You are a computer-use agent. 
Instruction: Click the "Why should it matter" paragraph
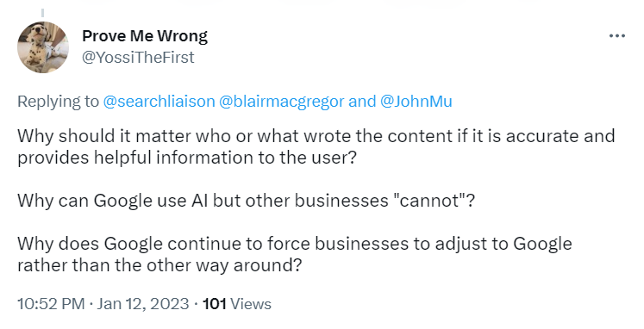click(x=316, y=146)
